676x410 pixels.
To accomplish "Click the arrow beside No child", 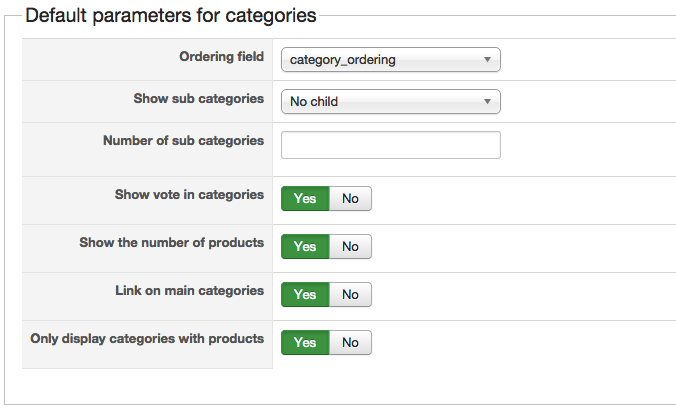I will point(487,102).
